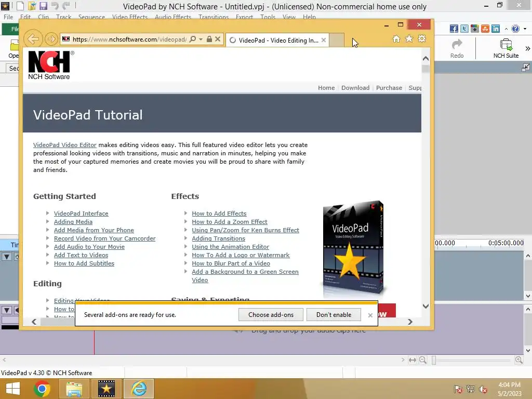
Task: Open the VideoPad Video Editor link
Action: 65,145
